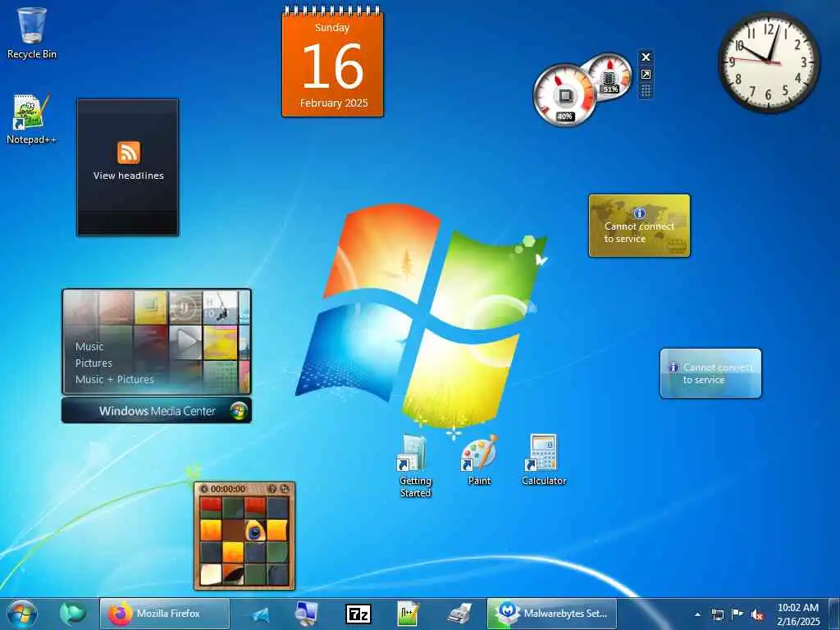Click the CPU Meter gadget drag handle

[x=646, y=91]
